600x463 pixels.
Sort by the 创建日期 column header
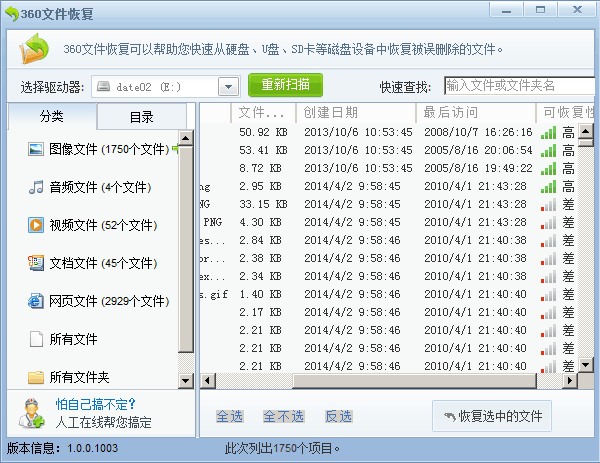[x=356, y=112]
